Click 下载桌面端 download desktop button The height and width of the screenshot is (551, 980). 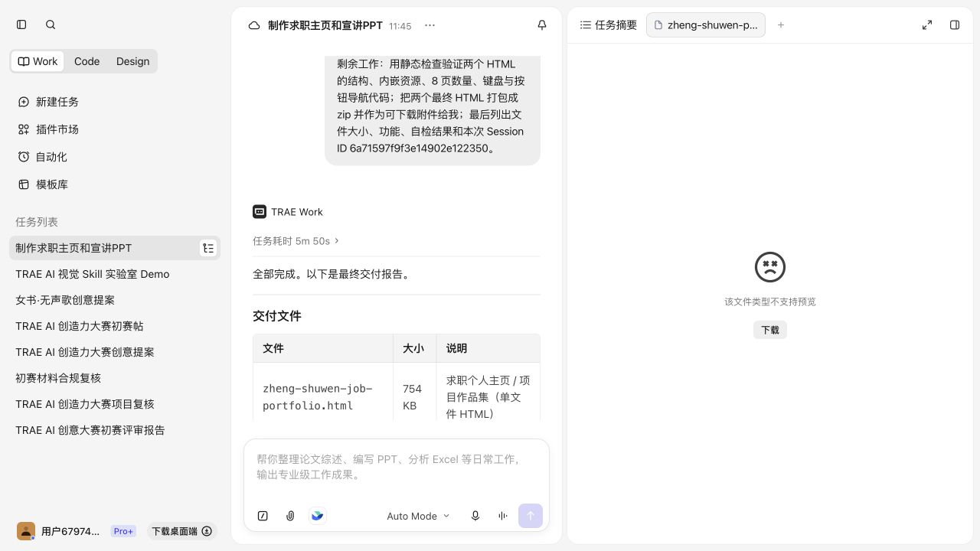click(181, 531)
